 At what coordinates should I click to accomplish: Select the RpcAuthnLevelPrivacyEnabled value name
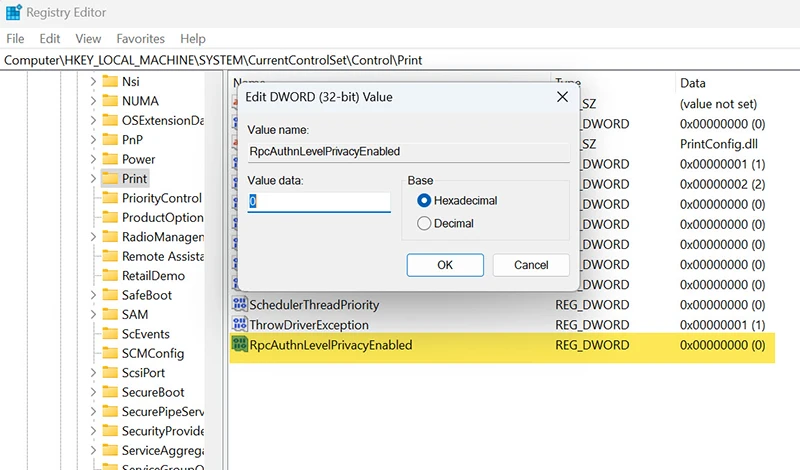[331, 345]
